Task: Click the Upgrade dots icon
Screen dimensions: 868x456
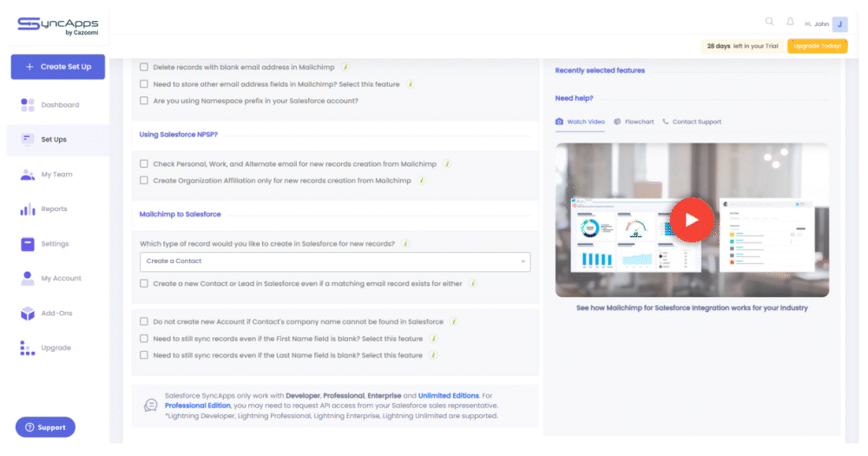Action: 28,348
